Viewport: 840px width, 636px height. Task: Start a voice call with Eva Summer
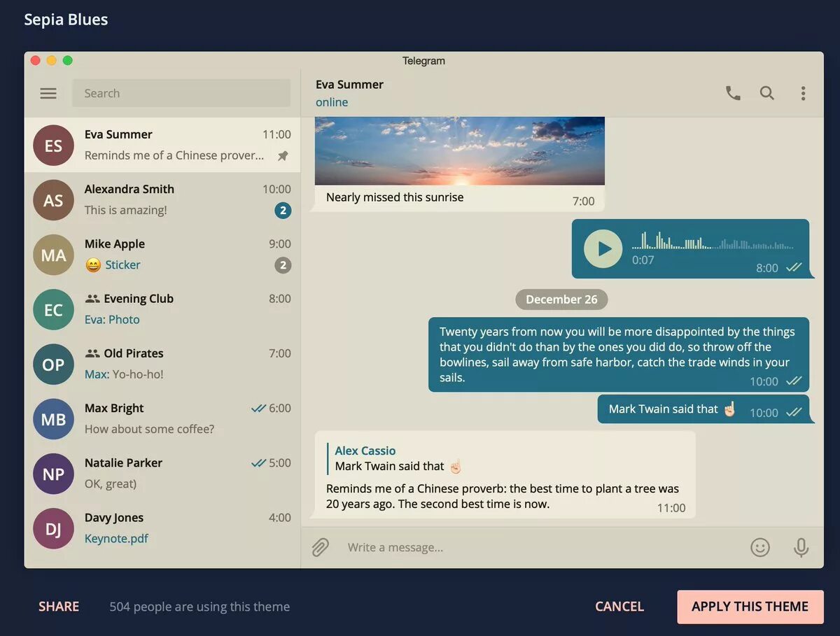click(733, 93)
